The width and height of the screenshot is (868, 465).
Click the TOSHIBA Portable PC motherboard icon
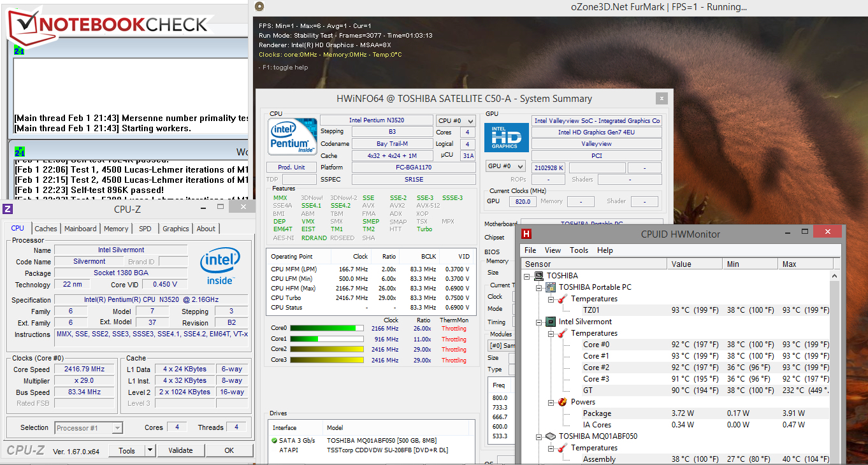tap(551, 287)
